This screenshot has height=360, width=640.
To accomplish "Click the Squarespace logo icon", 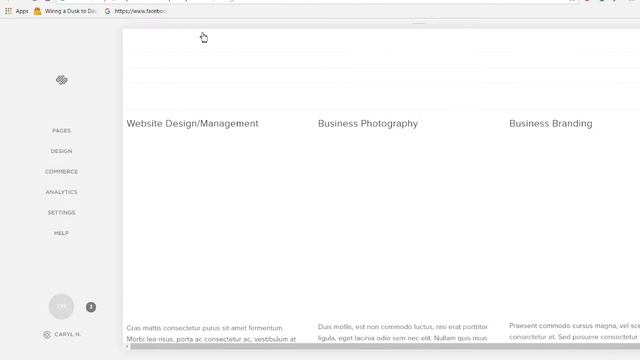I will (x=62, y=80).
